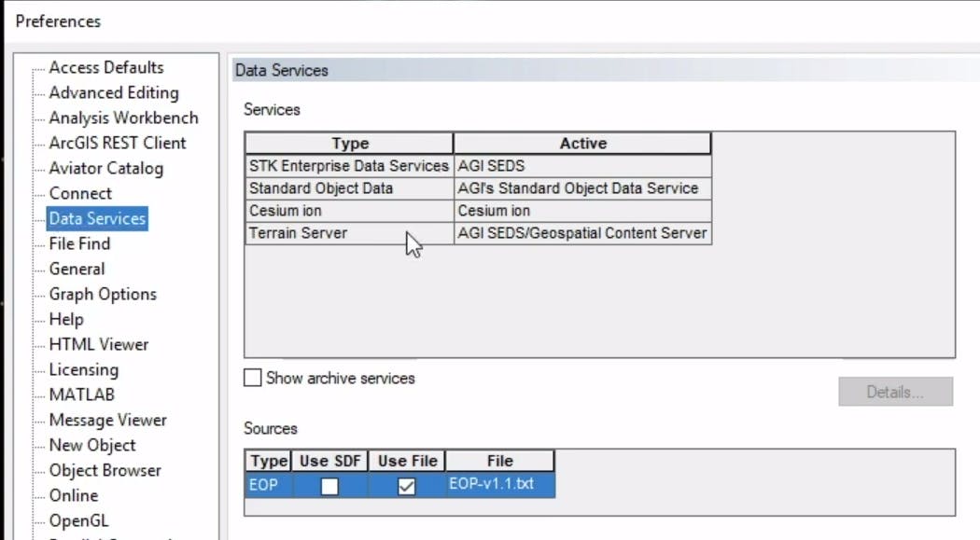Select the Cesium ion service row
The width and height of the screenshot is (980, 540).
(x=350, y=209)
